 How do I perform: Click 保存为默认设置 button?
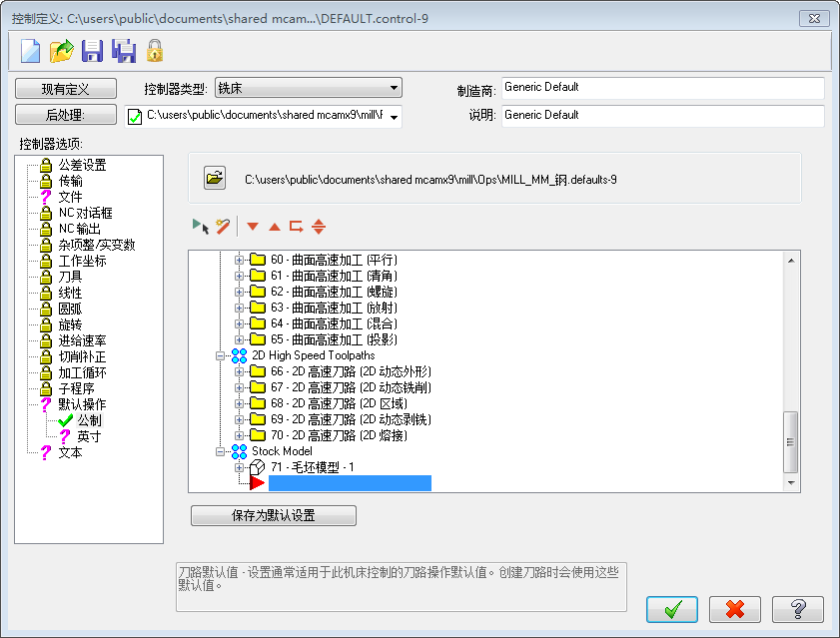274,515
